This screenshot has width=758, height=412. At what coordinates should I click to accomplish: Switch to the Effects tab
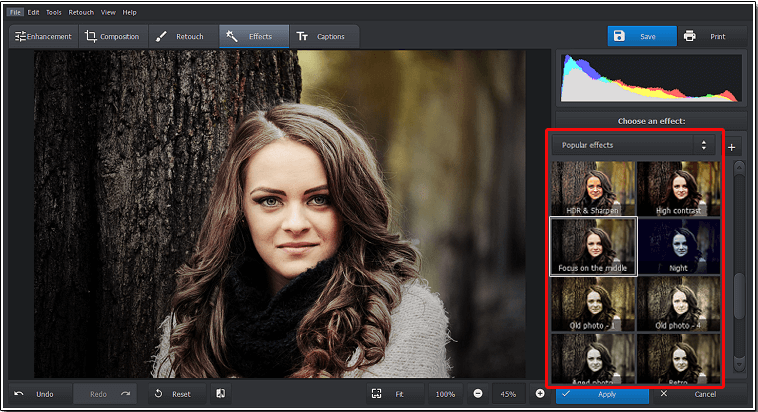[x=254, y=36]
